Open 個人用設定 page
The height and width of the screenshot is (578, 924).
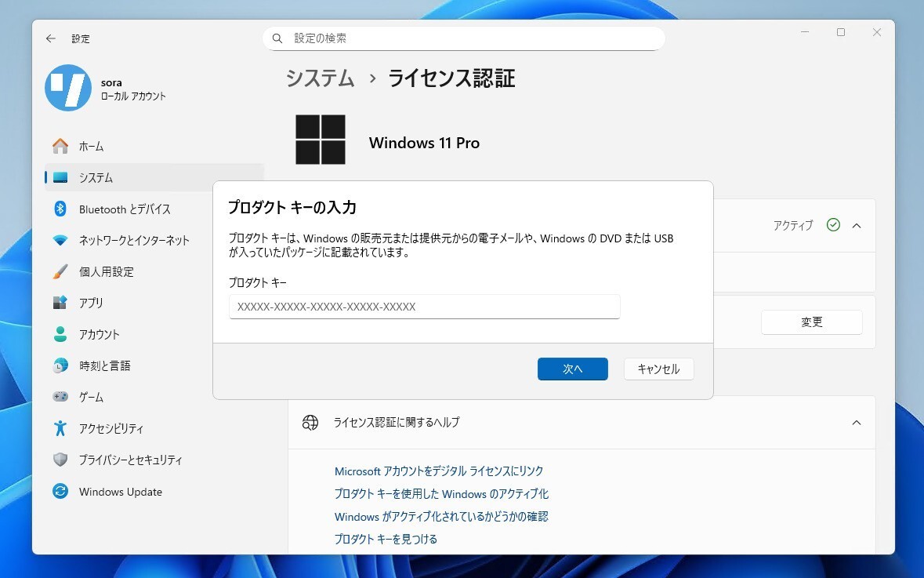coord(154,271)
